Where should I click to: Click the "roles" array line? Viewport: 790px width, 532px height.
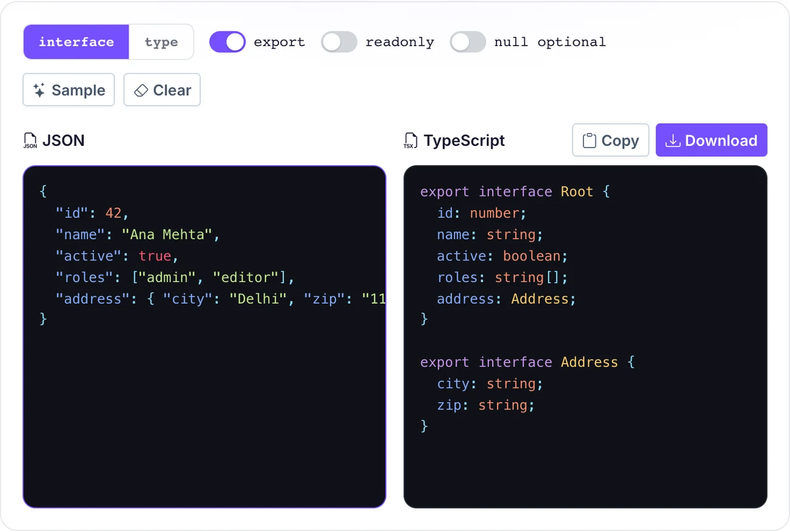175,277
